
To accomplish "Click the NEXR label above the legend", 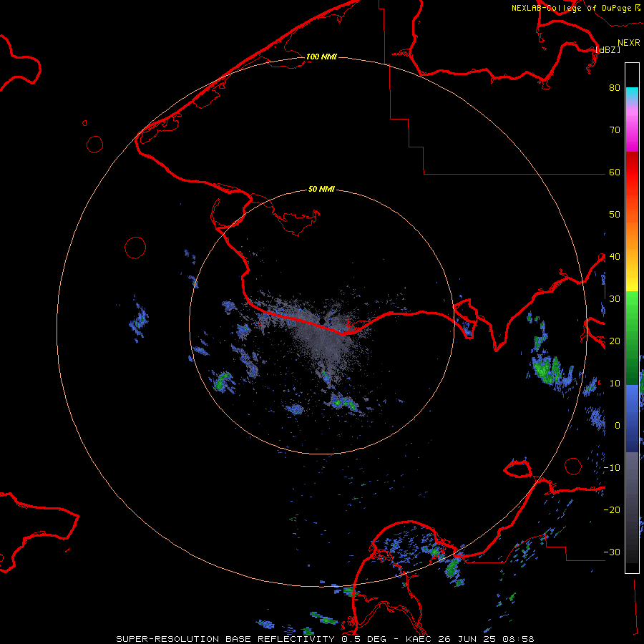I will tap(628, 43).
